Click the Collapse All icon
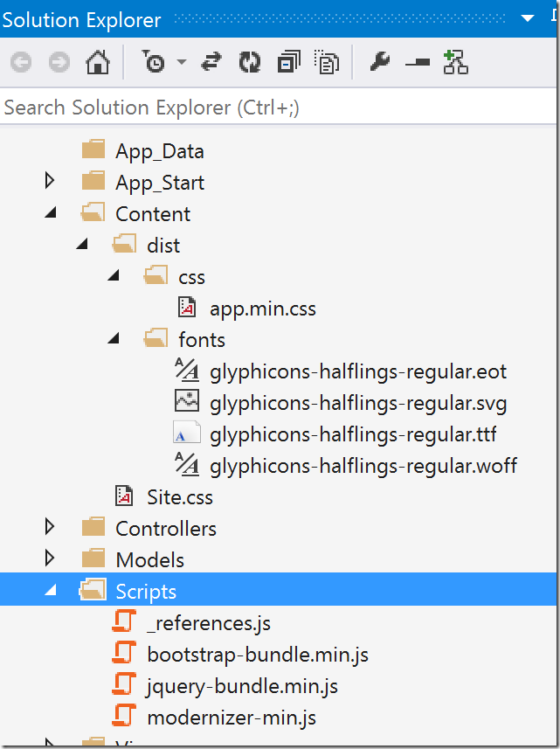 tap(289, 62)
